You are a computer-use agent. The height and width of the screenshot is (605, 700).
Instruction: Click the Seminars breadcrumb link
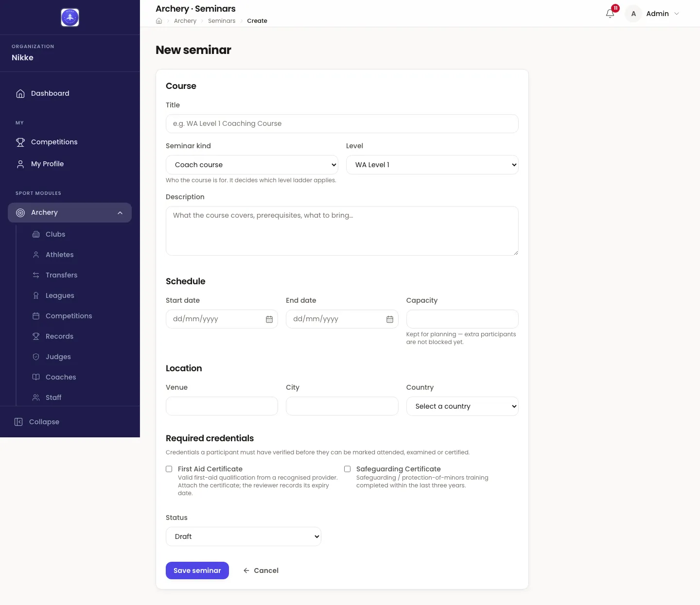pos(222,21)
